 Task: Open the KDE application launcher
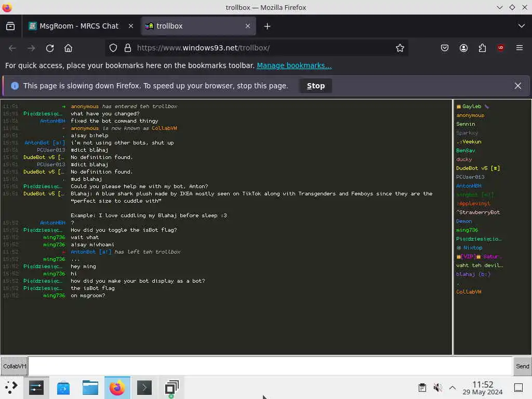tap(11, 388)
